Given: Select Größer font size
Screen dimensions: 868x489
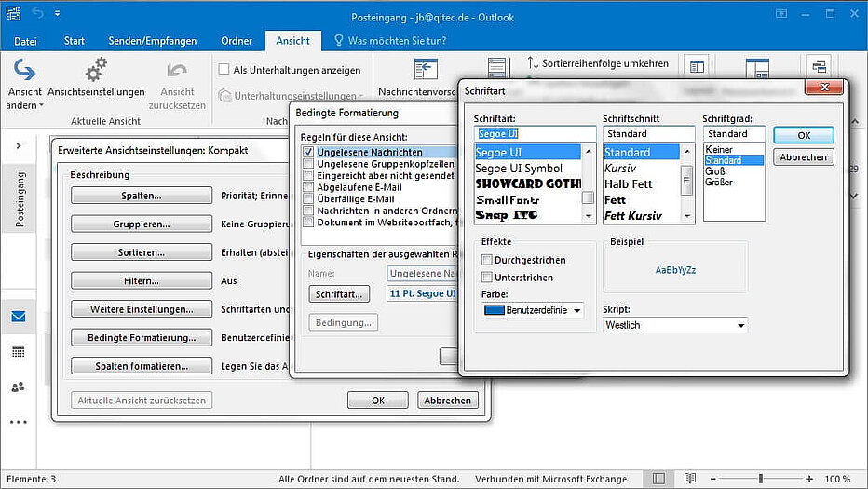Looking at the screenshot, I should pos(719,182).
